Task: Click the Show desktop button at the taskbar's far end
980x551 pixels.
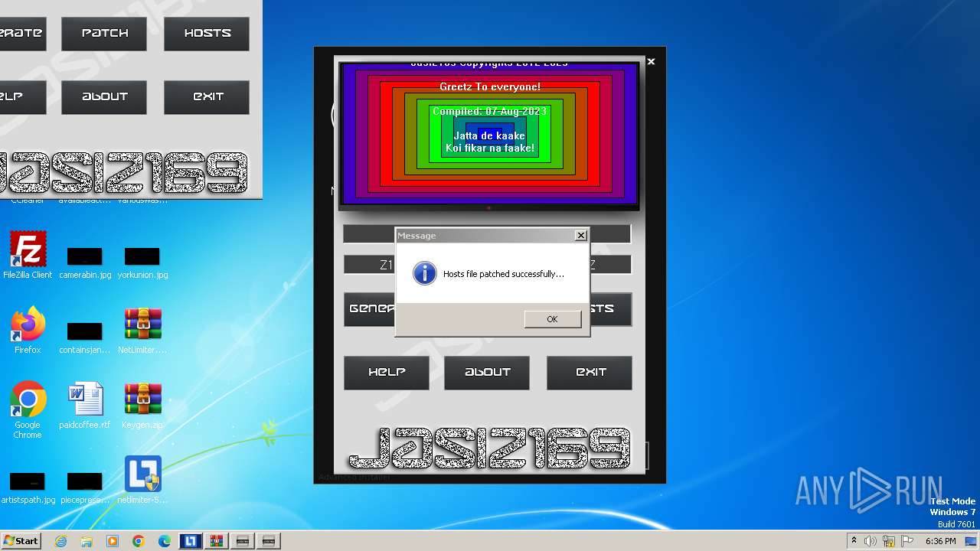Action: (972, 541)
